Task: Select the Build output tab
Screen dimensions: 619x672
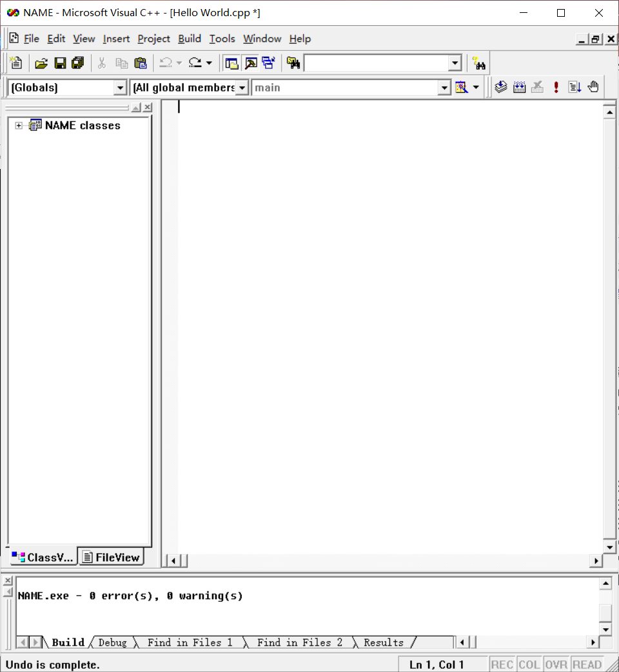Action: tap(68, 642)
